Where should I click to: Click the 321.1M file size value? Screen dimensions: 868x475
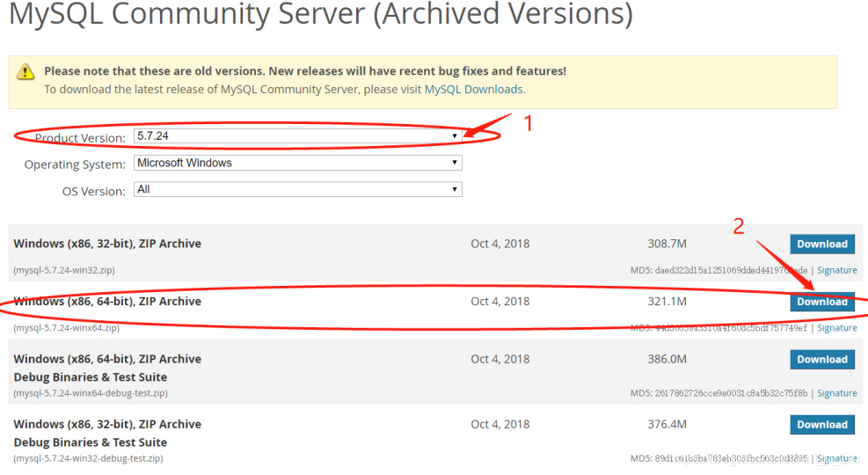pyautogui.click(x=667, y=301)
